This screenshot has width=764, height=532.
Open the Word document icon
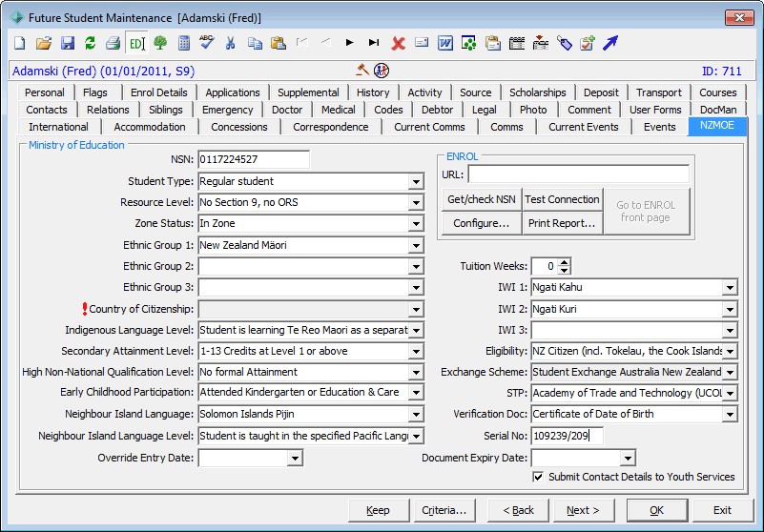tap(444, 43)
